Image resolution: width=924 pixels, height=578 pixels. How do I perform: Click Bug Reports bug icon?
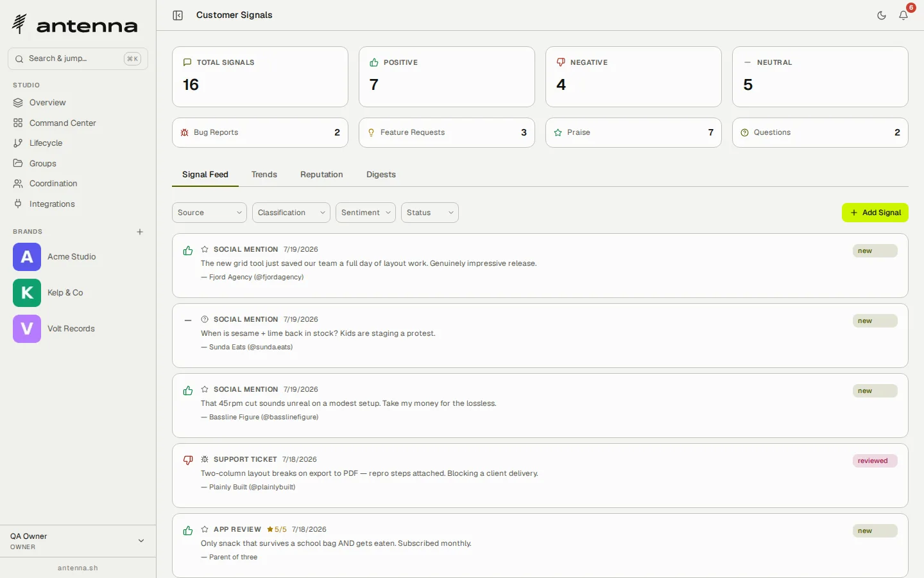(x=185, y=132)
